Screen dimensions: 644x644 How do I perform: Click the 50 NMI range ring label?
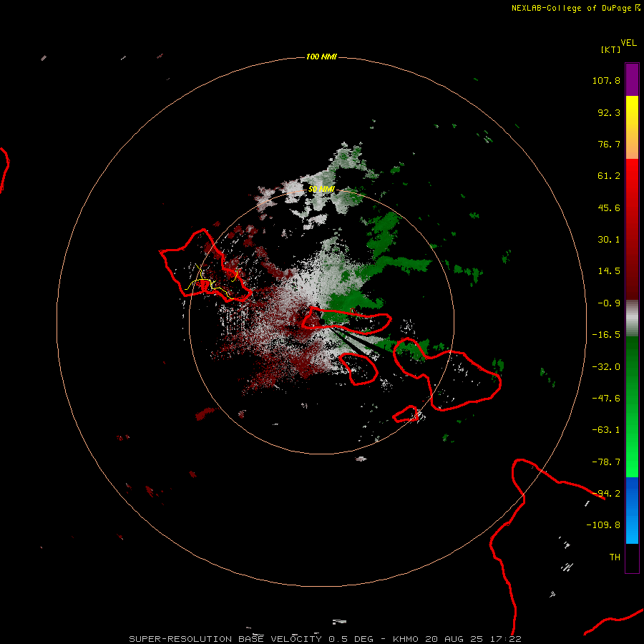321,190
